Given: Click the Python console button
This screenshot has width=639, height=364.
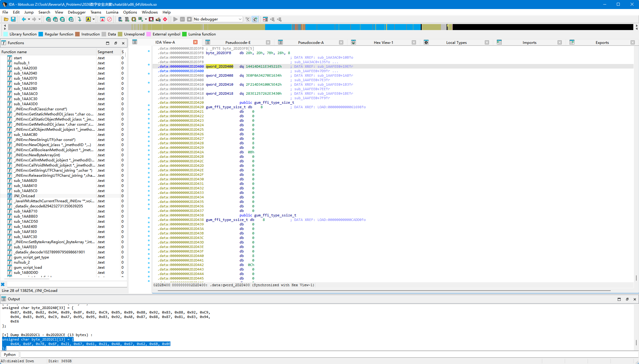Looking at the screenshot, I should 10,355.
